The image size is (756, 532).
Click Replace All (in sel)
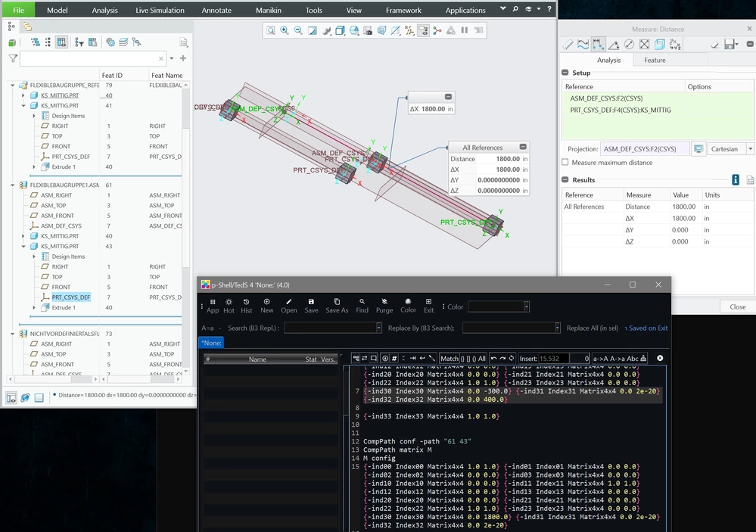[592, 328]
